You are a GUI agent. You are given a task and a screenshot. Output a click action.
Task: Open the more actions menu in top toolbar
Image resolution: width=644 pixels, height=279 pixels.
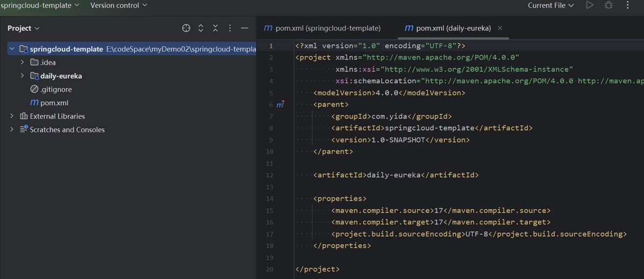point(628,5)
